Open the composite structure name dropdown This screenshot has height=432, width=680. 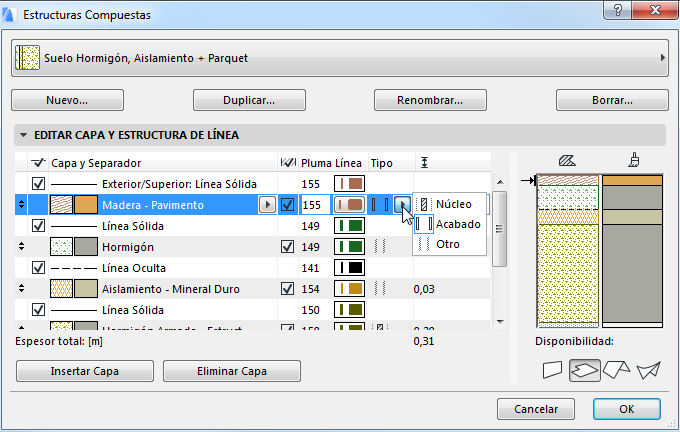(340, 58)
